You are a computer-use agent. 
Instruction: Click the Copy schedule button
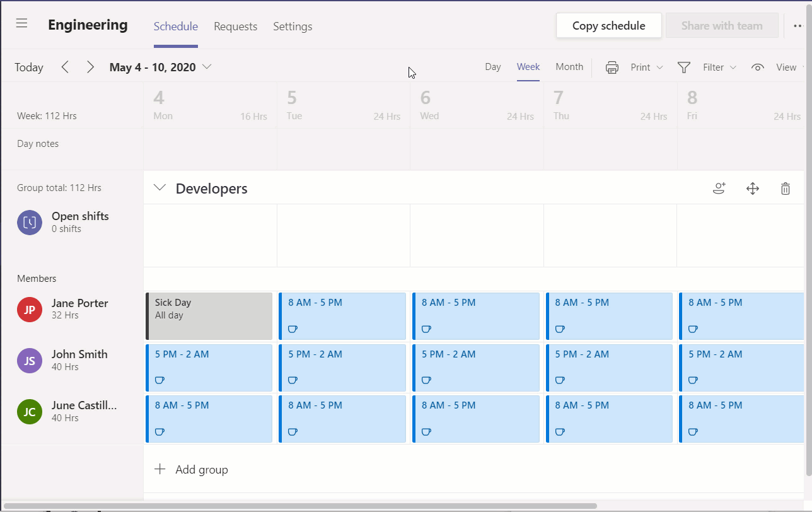click(x=608, y=25)
